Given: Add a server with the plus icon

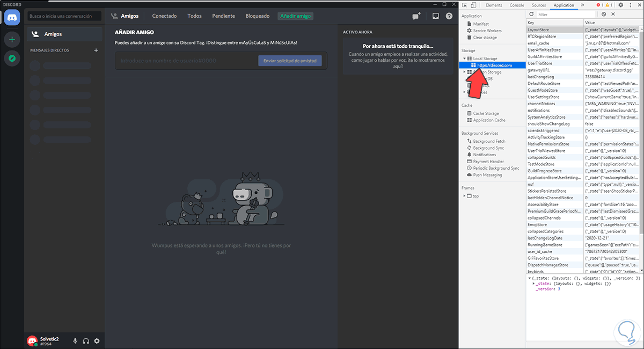Looking at the screenshot, I should 12,40.
